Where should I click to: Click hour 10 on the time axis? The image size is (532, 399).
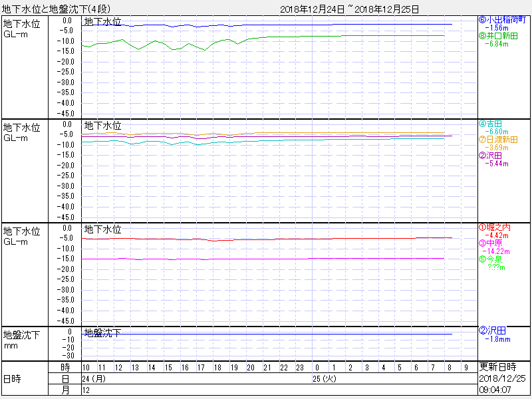(86, 367)
